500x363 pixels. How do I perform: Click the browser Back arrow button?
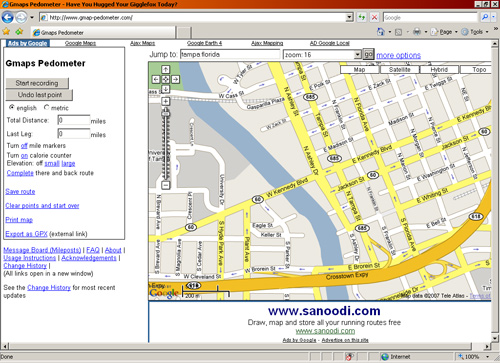(7, 17)
